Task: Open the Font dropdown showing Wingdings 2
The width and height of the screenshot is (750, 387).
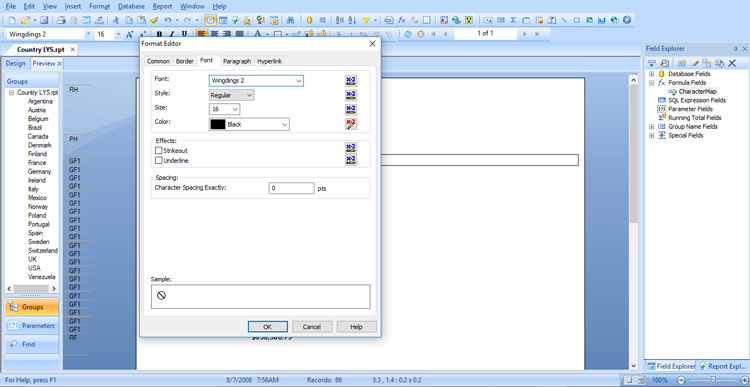Action: click(256, 81)
